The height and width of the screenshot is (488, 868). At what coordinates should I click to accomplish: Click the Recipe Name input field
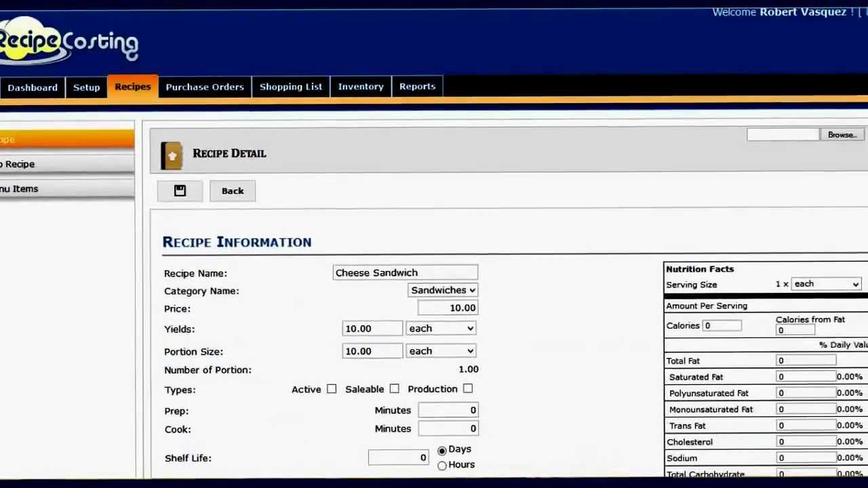pyautogui.click(x=406, y=272)
